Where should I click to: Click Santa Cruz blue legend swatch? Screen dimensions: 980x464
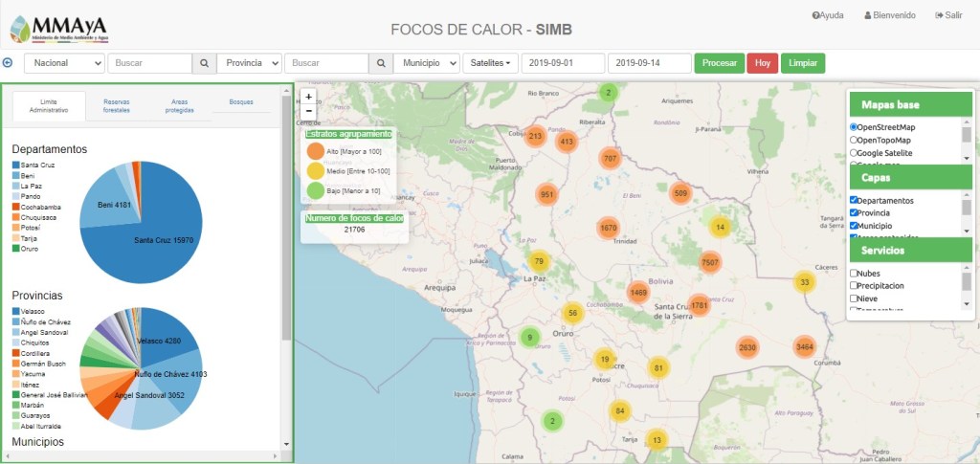coord(15,166)
